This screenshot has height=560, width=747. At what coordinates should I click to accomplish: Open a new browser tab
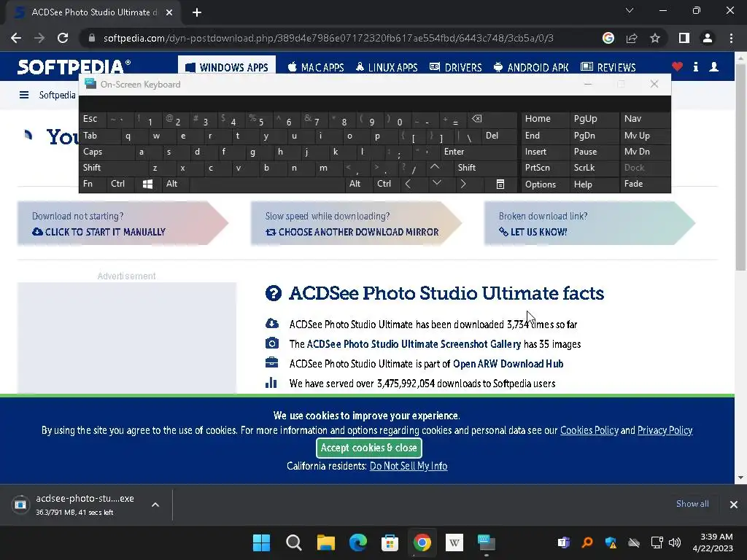197,12
